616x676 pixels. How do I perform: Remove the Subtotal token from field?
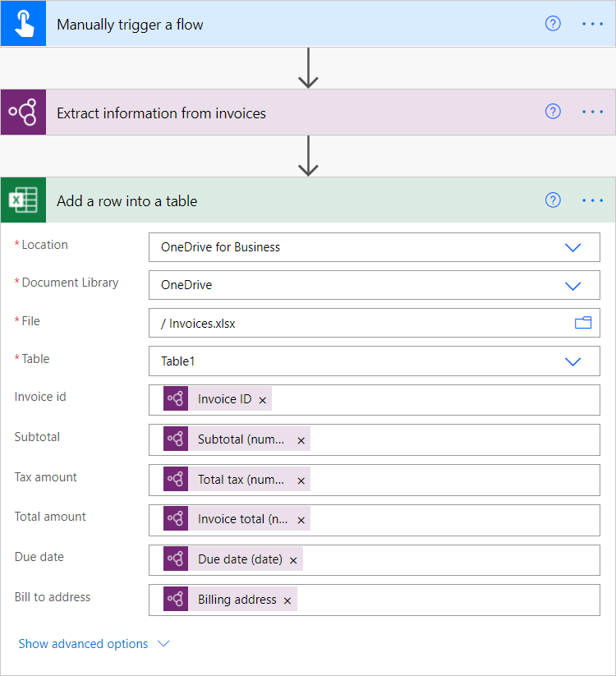(301, 440)
